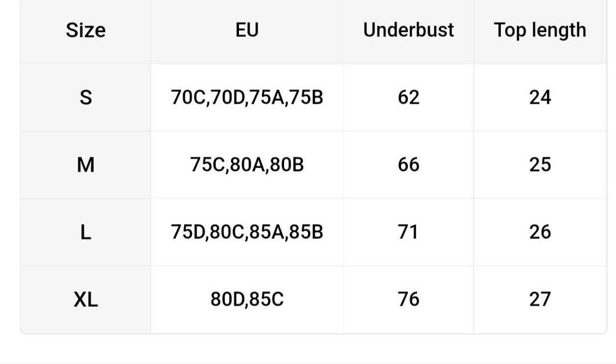The height and width of the screenshot is (364, 616).
Task: Select the S size cell
Action: pyautogui.click(x=86, y=97)
